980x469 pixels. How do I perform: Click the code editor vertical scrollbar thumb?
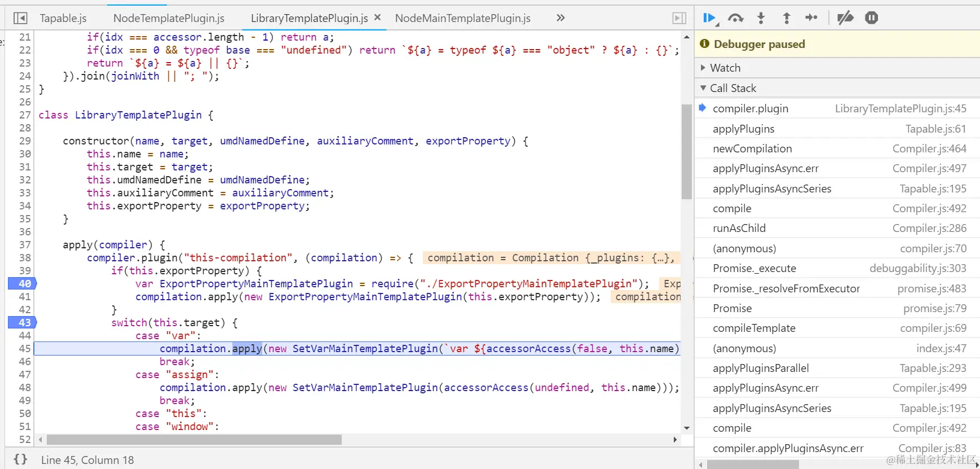pos(686,151)
